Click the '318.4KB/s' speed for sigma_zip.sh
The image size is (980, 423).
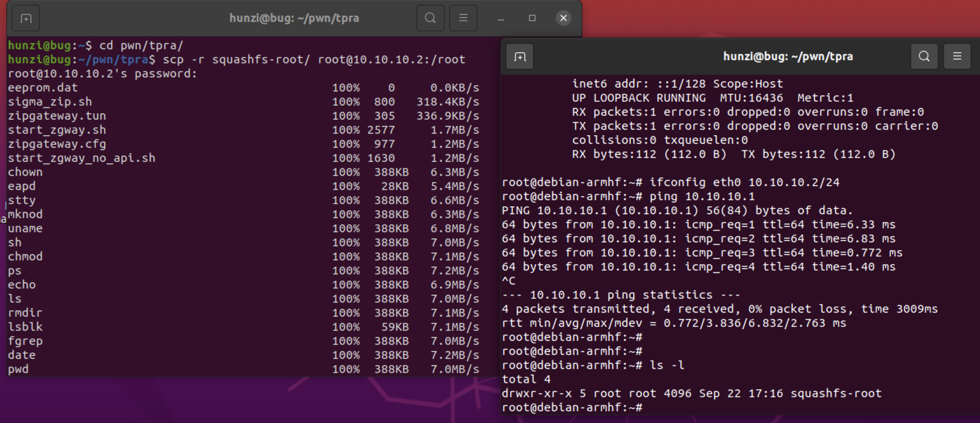click(x=448, y=102)
